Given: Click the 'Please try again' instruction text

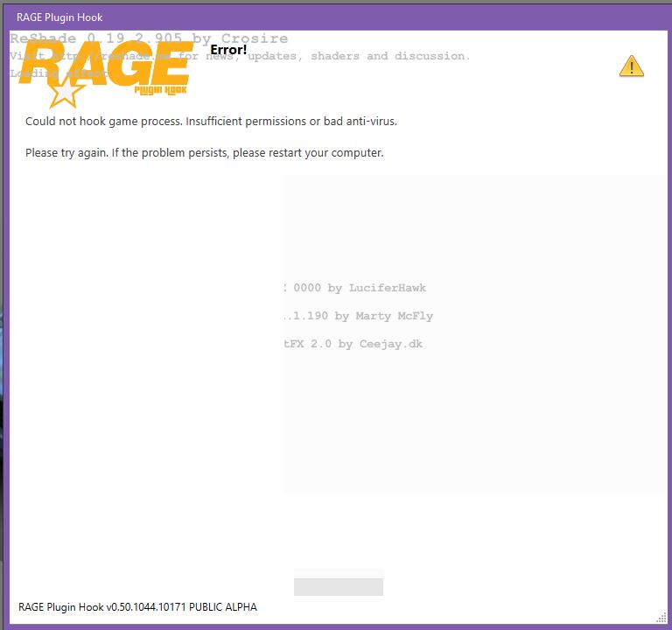Looking at the screenshot, I should [x=205, y=152].
